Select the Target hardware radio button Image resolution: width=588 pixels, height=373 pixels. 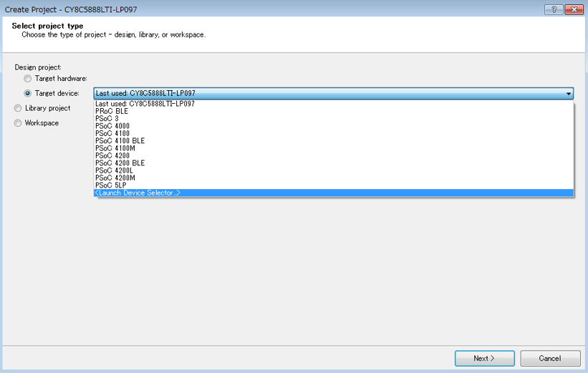pyautogui.click(x=27, y=78)
